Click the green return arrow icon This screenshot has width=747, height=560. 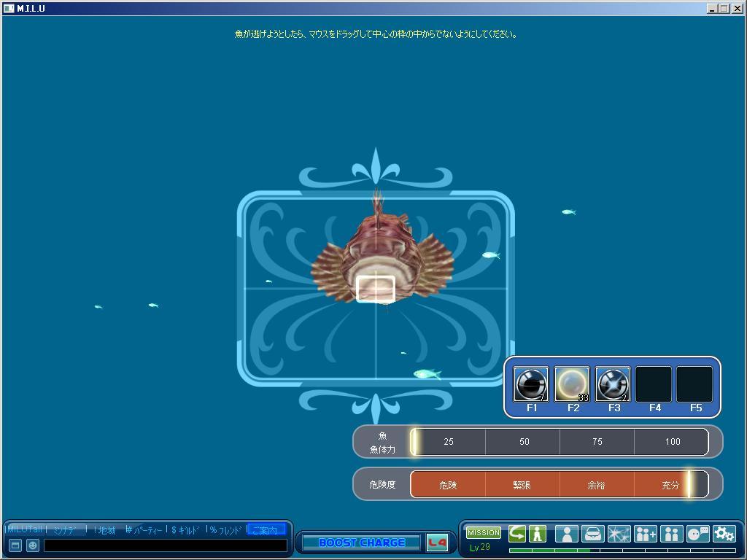517,534
